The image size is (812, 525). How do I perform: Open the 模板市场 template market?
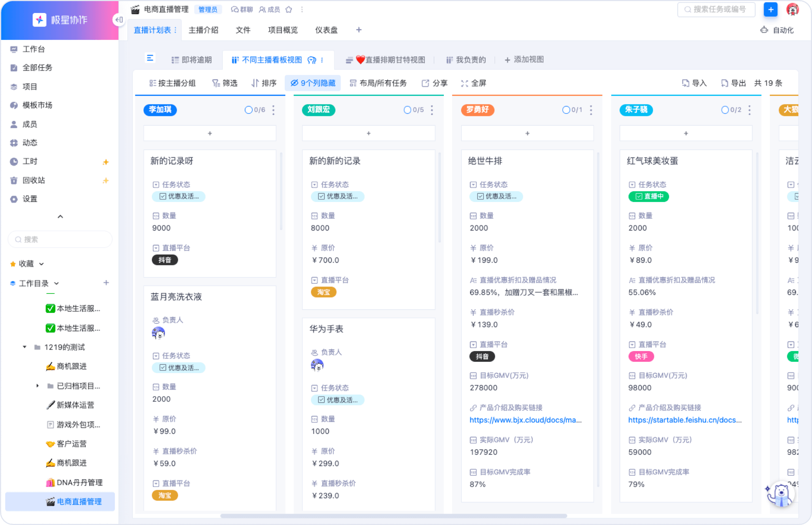[x=37, y=105]
